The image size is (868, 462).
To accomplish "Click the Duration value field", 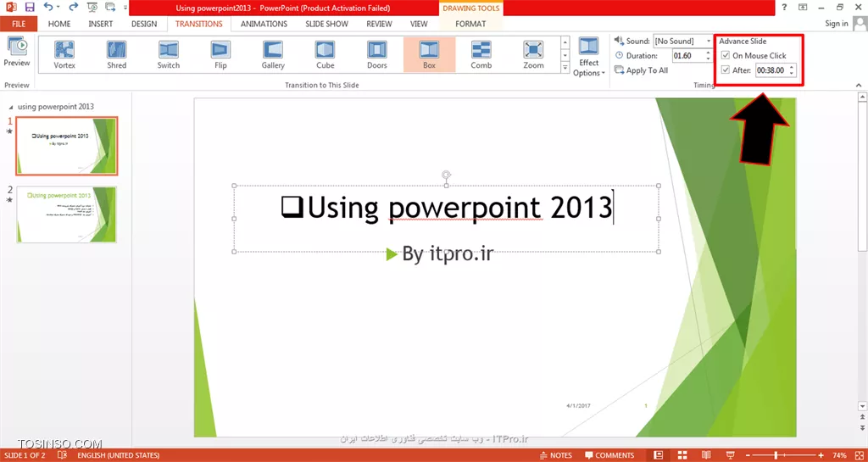I will [x=687, y=56].
